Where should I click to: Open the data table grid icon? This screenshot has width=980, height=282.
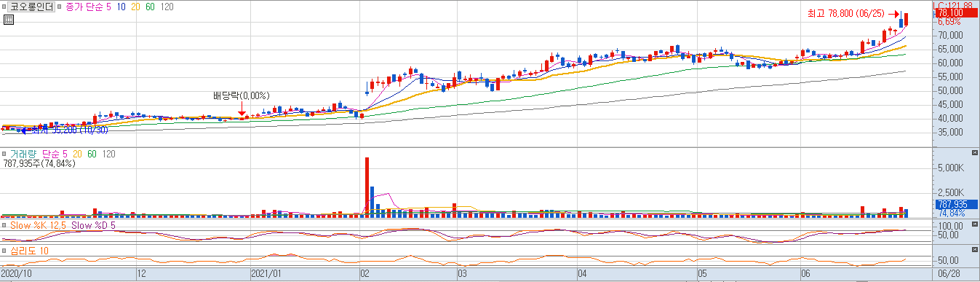pyautogui.click(x=9, y=20)
